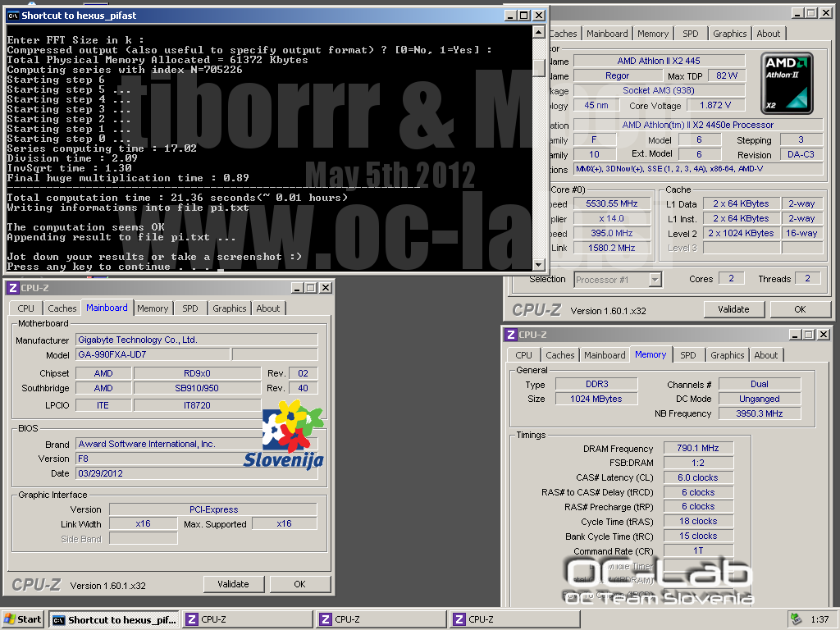The height and width of the screenshot is (630, 840).
Task: Click Level 2 cache value 2 x 1024 KBytes
Action: (x=741, y=234)
